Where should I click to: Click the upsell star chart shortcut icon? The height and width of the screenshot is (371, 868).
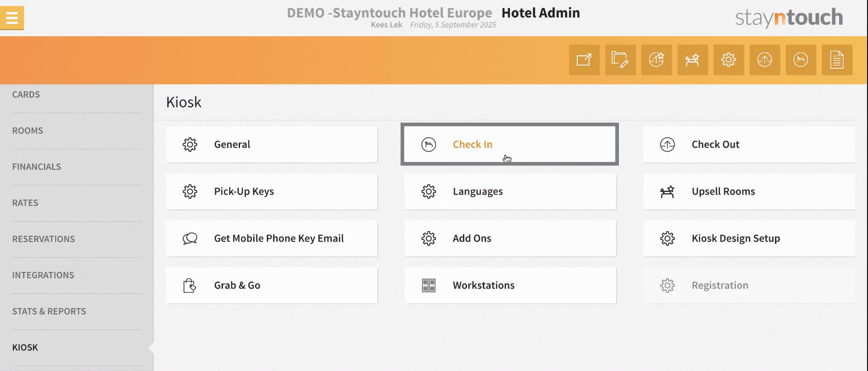pyautogui.click(x=656, y=60)
